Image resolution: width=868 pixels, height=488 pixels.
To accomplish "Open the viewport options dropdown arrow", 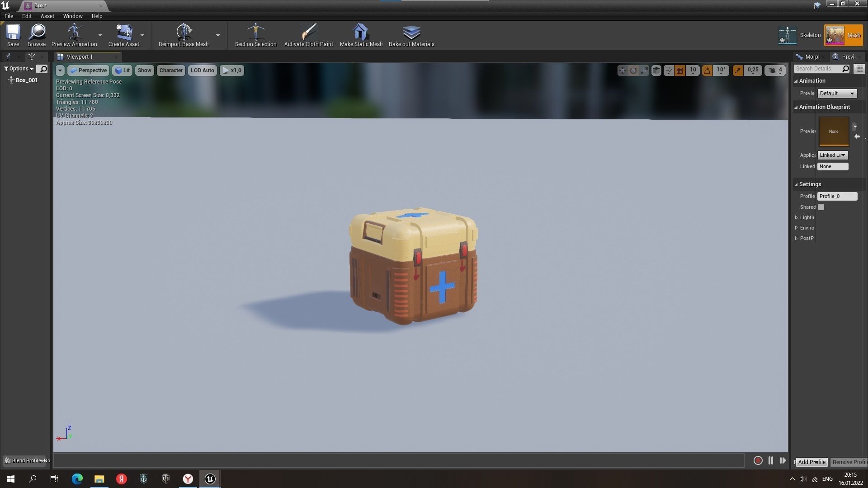I will coord(60,70).
